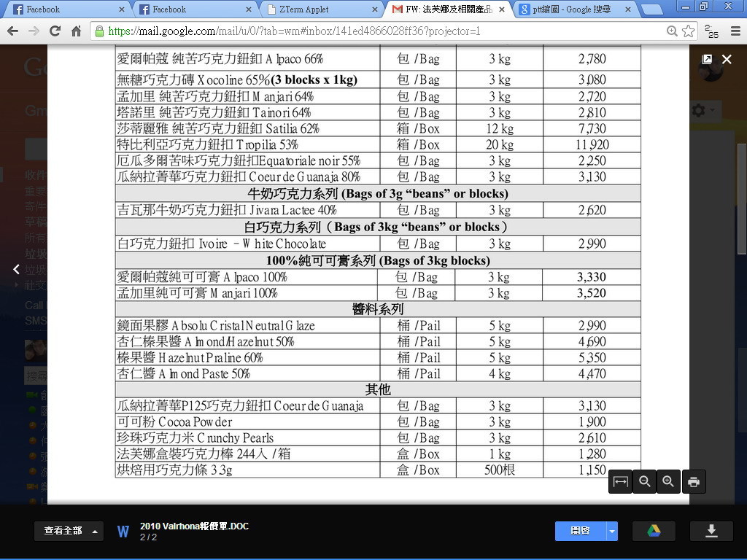Open the attachment in a new window

click(x=707, y=59)
